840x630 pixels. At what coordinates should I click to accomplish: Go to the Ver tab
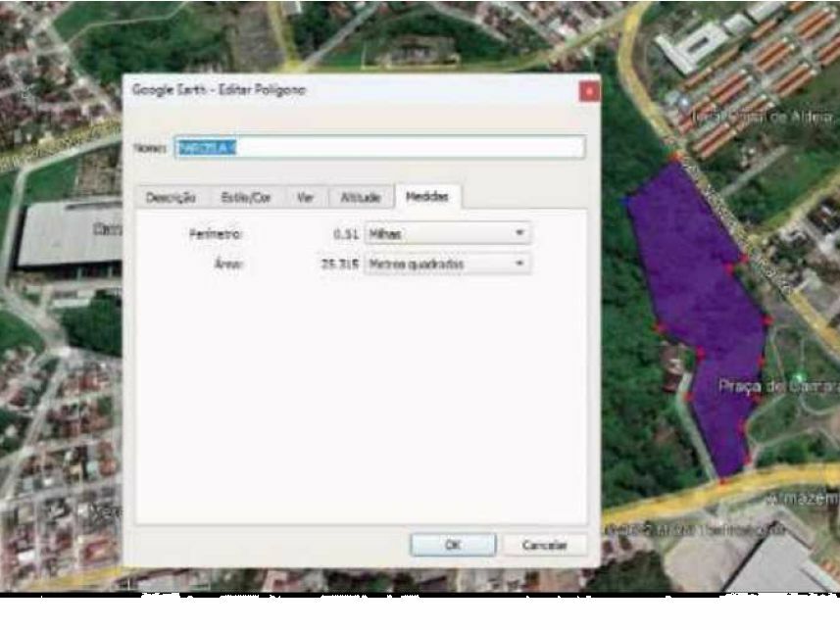pyautogui.click(x=306, y=197)
